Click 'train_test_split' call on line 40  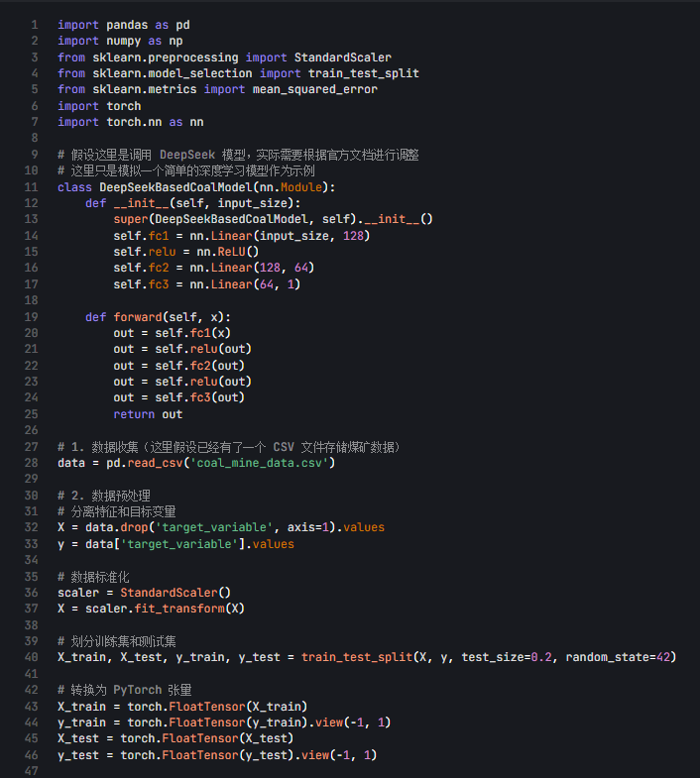point(357,657)
